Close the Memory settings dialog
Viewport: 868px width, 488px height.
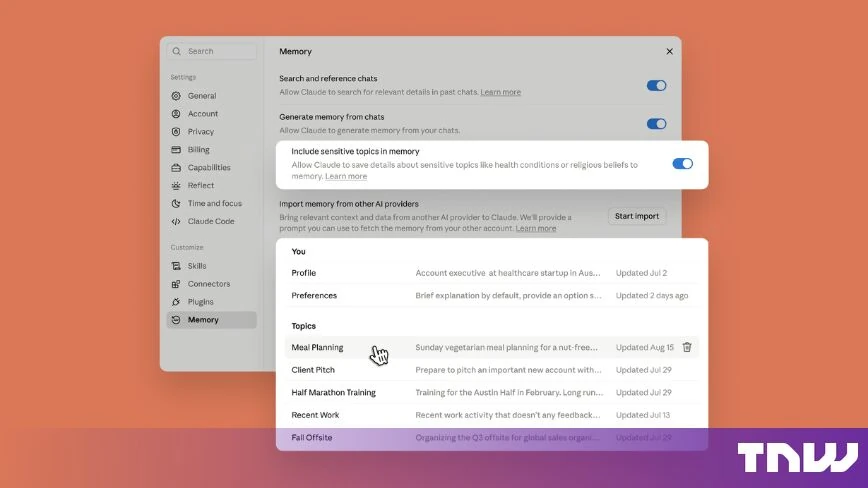click(669, 51)
